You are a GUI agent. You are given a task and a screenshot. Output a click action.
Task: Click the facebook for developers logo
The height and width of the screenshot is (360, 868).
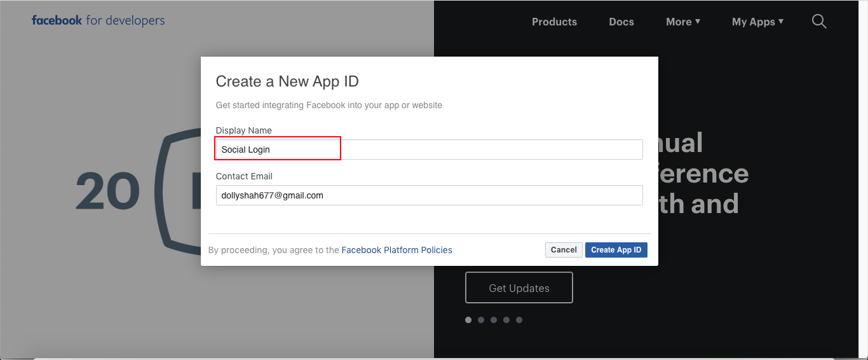(x=98, y=20)
